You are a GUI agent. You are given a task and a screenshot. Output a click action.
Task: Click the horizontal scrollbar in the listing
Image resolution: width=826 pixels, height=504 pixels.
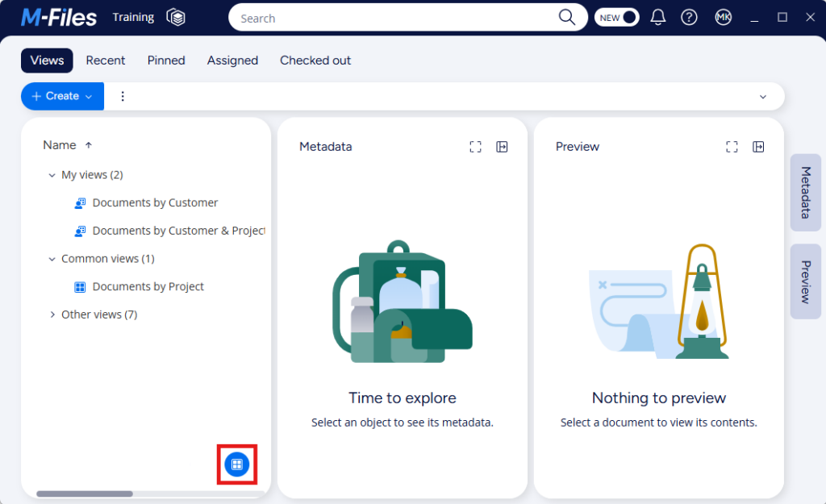(85, 494)
